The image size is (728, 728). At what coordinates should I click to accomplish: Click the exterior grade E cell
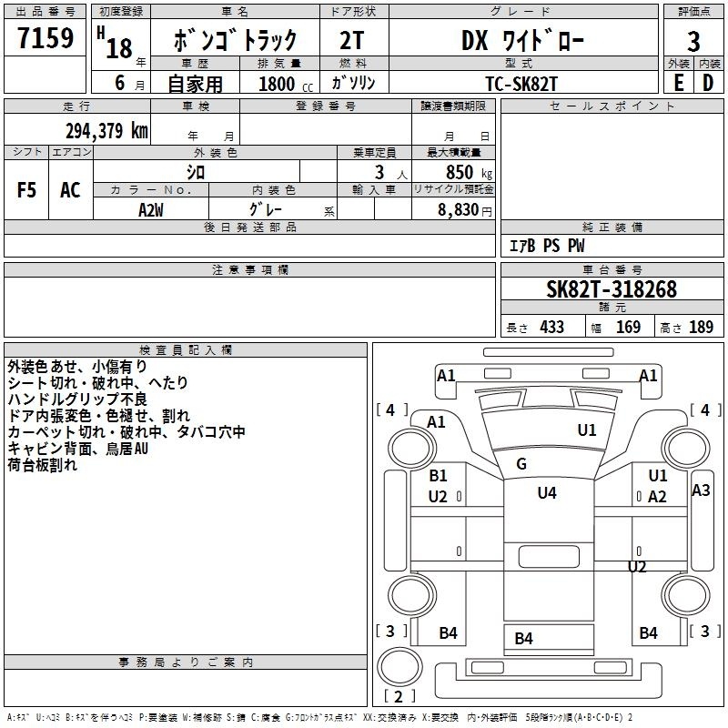tap(678, 83)
